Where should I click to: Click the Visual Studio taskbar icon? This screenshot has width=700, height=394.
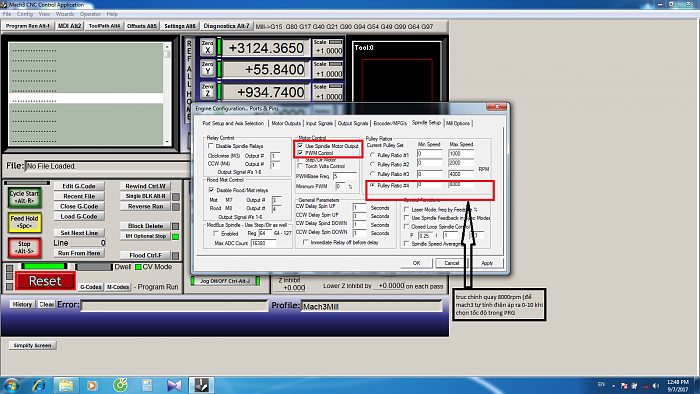(174, 385)
